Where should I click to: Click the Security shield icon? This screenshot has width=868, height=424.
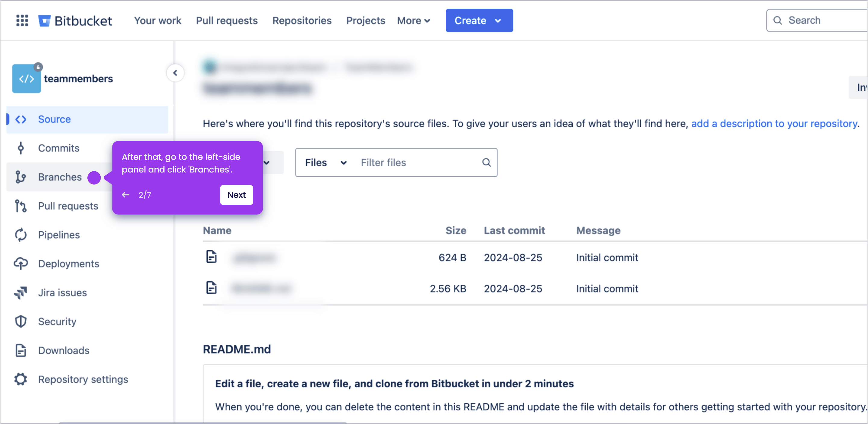click(21, 321)
